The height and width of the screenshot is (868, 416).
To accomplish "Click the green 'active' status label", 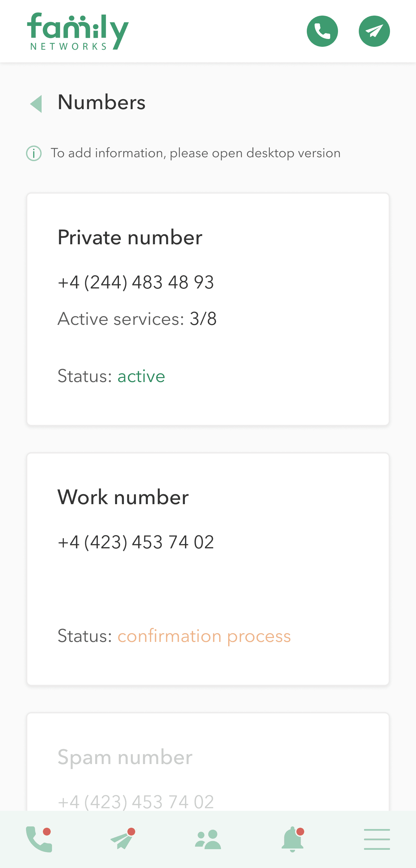I will click(x=141, y=376).
